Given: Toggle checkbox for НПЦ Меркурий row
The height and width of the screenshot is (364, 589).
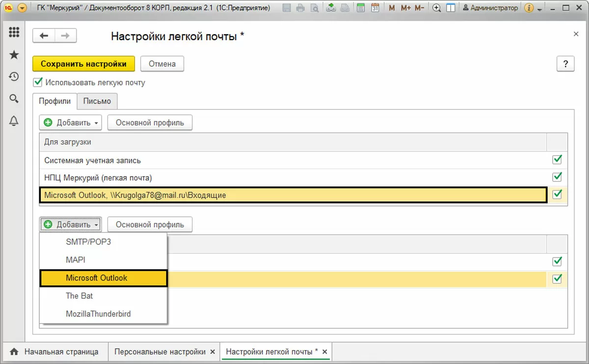Looking at the screenshot, I should (x=557, y=177).
